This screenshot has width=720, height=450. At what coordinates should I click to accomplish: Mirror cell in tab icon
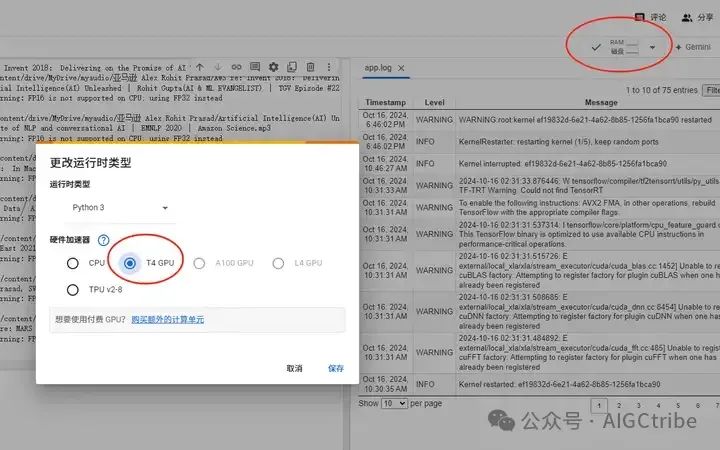point(292,67)
